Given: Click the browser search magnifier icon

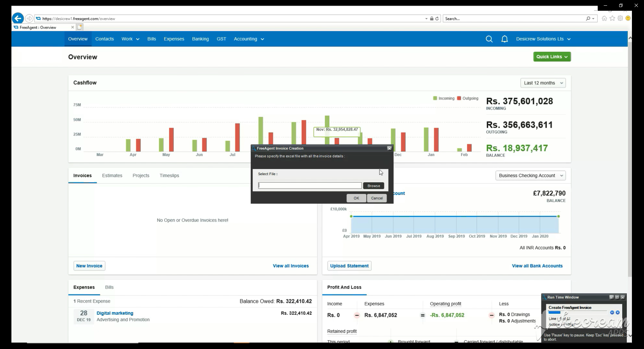Looking at the screenshot, I should 588,19.
